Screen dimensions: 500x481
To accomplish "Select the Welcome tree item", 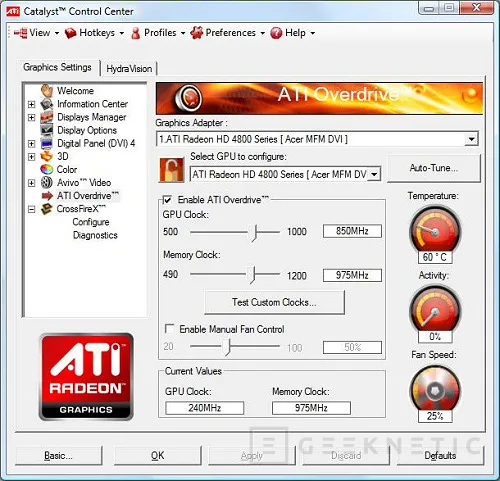I will coord(75,91).
